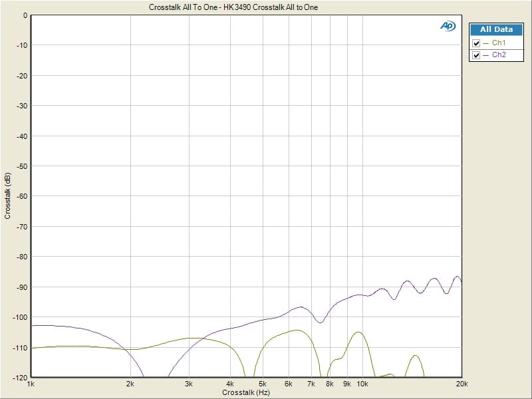Click the purple Ch2 trace dip near 7.5k
This screenshot has height=399, width=532.
320,323
